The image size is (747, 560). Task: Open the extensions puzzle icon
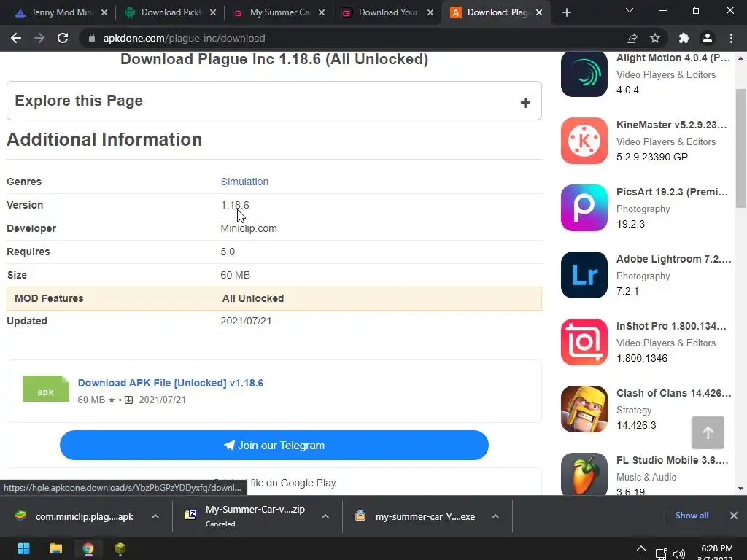684,38
